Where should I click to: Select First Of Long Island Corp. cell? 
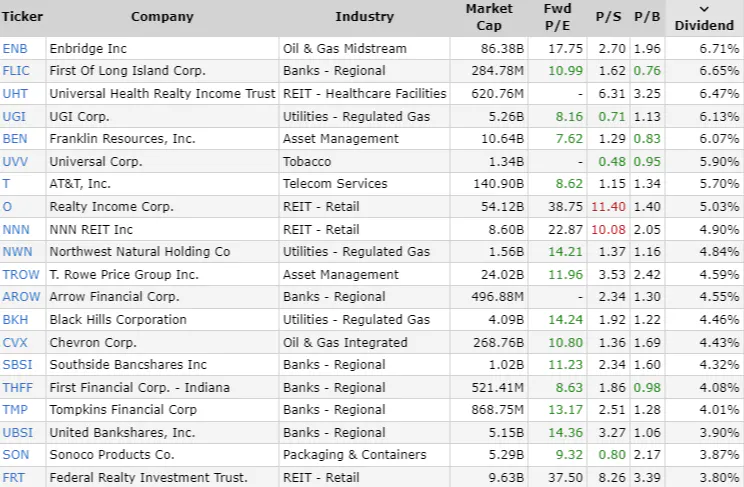[162, 71]
